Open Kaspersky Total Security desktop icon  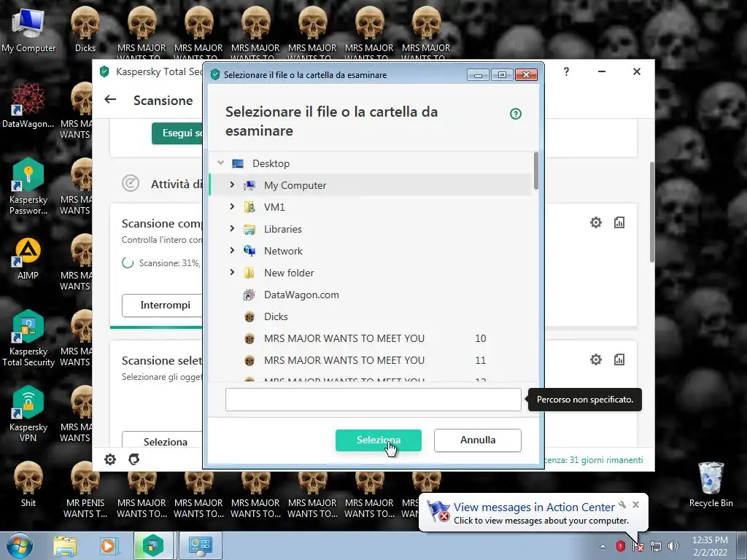(28, 338)
